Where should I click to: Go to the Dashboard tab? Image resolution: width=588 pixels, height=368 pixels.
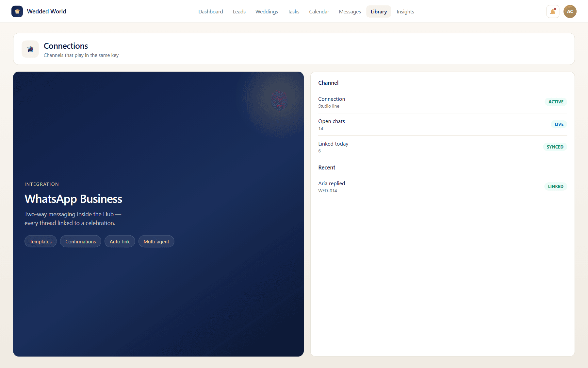[x=211, y=11]
